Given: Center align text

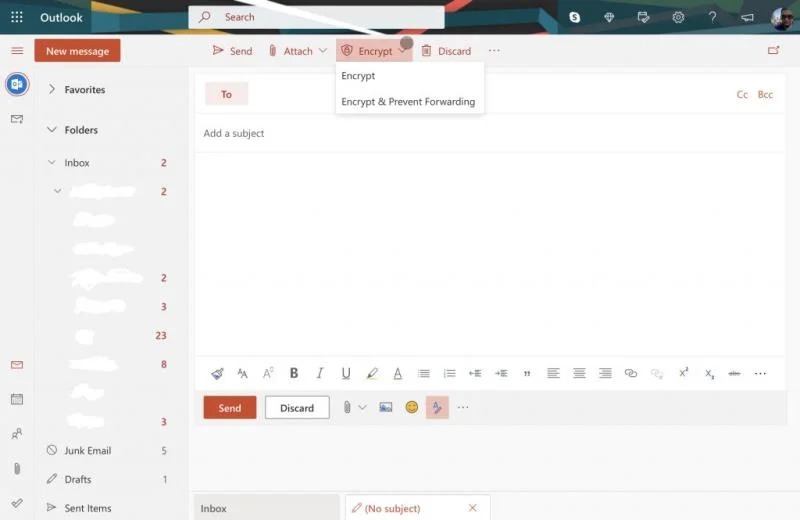Looking at the screenshot, I should [579, 374].
